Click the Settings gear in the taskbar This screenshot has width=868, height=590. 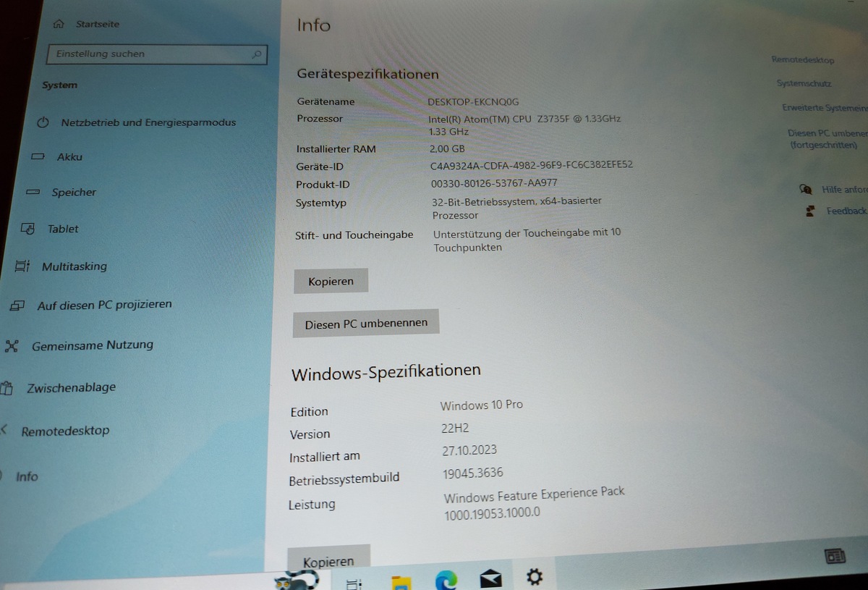point(535,577)
